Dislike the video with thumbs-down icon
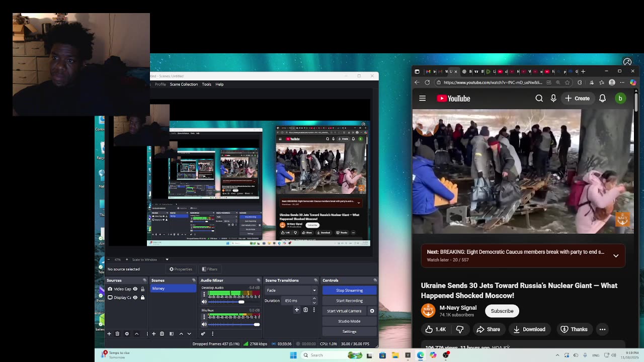The width and height of the screenshot is (644, 362). (459, 329)
